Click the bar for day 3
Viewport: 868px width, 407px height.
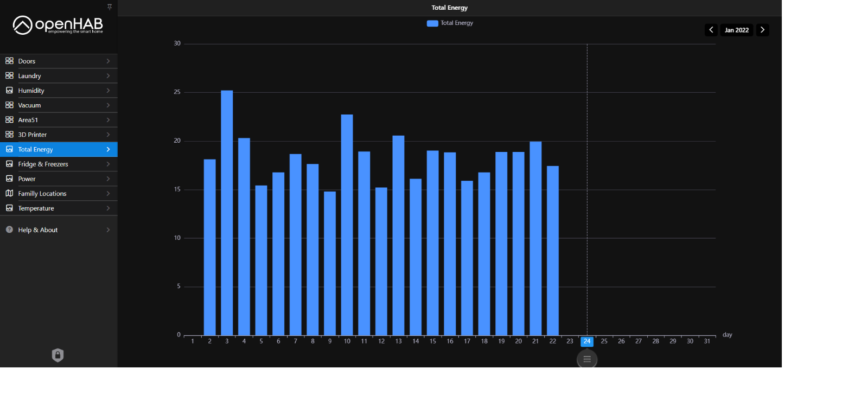pyautogui.click(x=227, y=213)
